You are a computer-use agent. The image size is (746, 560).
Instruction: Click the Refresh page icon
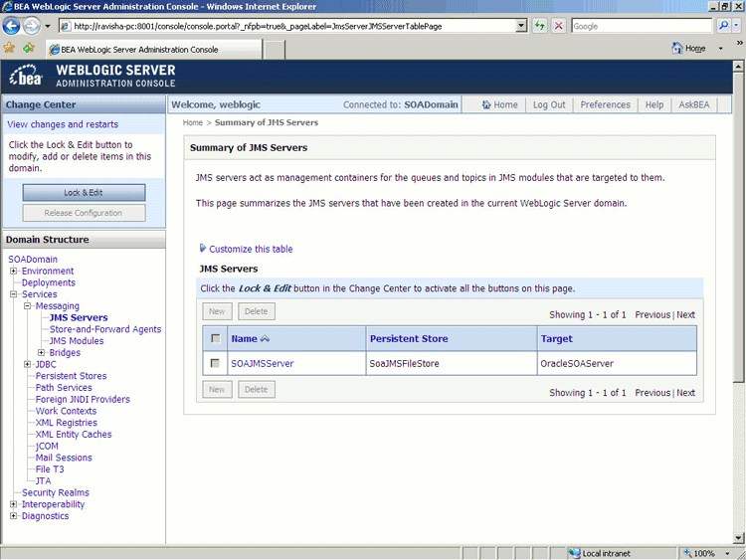pyautogui.click(x=539, y=26)
